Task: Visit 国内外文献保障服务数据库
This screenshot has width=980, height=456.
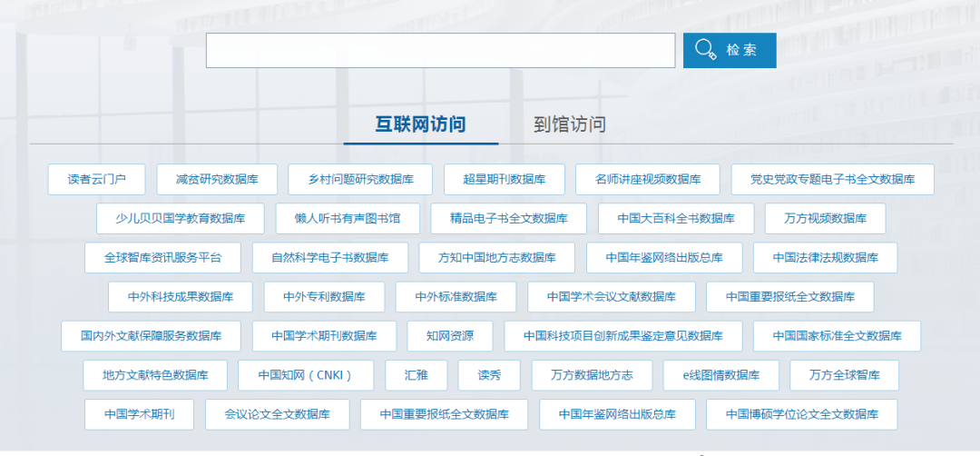Action: (x=151, y=336)
